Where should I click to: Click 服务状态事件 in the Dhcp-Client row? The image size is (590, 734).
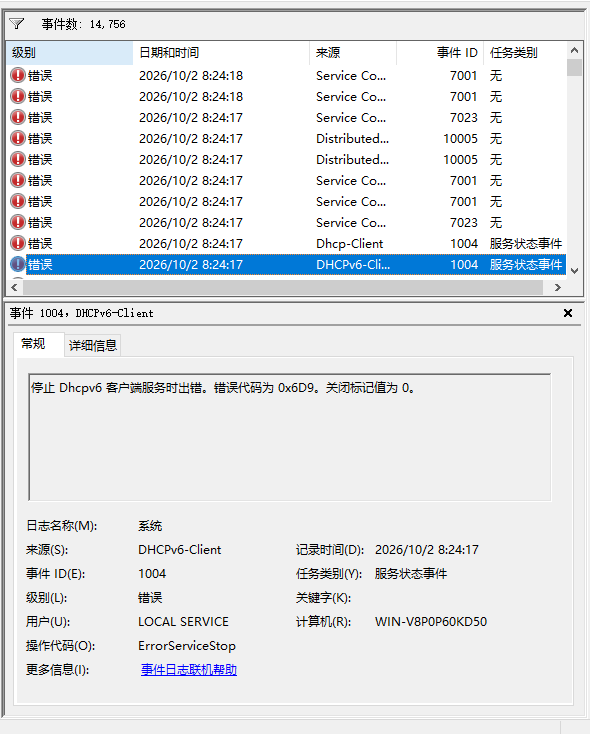coord(526,243)
